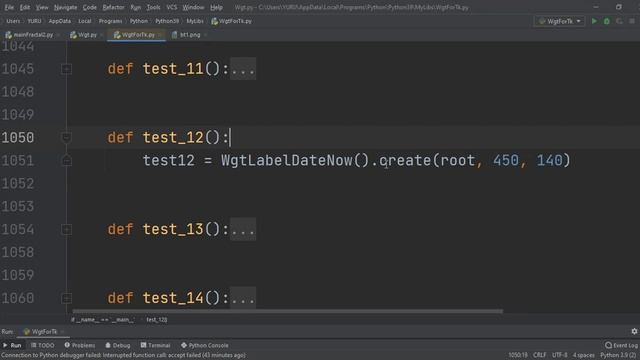Click AppData in the breadcrumb path
Viewport: 640px width, 360px height.
[60, 21]
